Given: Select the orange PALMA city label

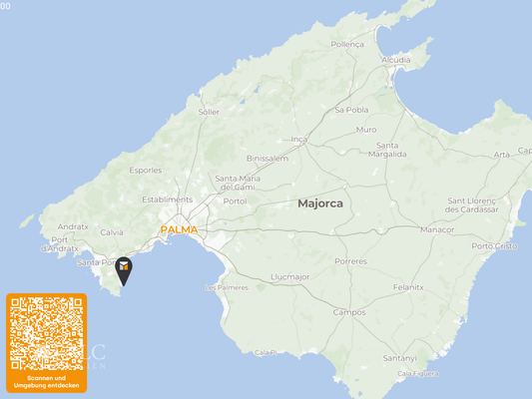Looking at the screenshot, I should pos(179,229).
